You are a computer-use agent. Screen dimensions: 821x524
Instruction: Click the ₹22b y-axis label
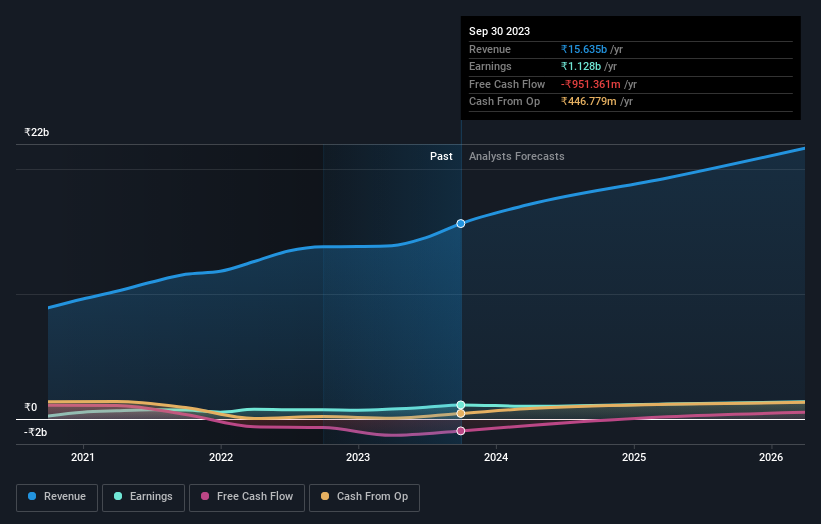[37, 132]
